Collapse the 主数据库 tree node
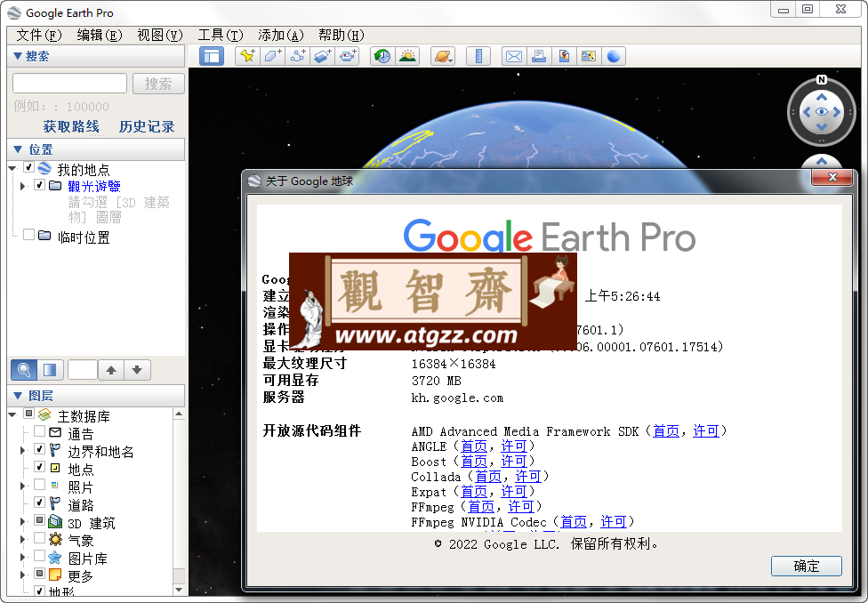868x603 pixels. [12, 414]
